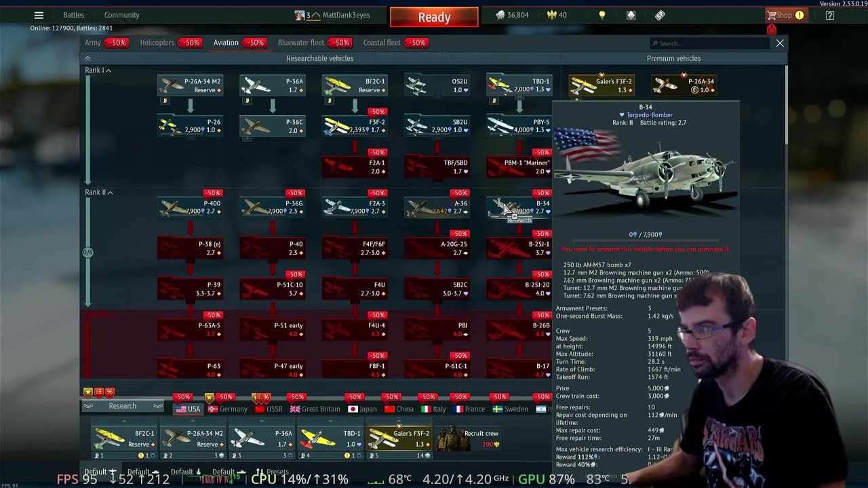
Task: Switch to the Helicopters tab
Action: (x=157, y=43)
